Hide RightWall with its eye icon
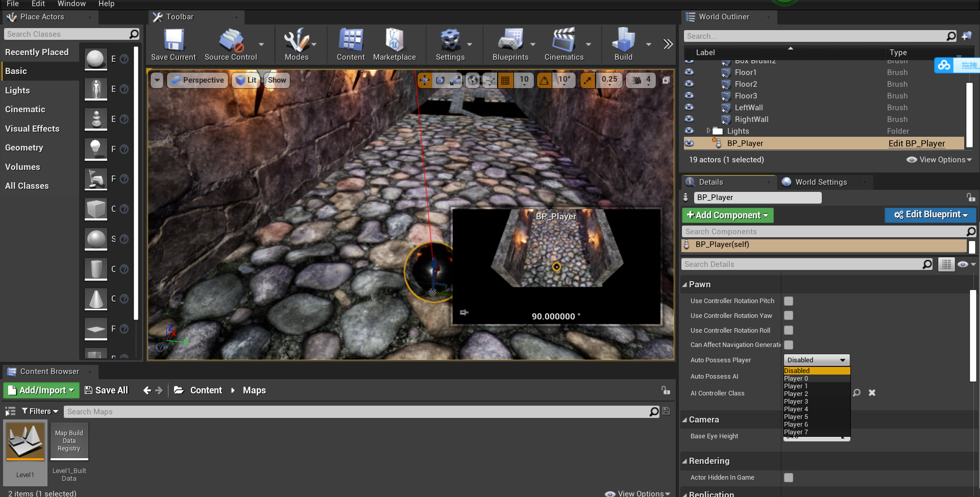 (689, 119)
